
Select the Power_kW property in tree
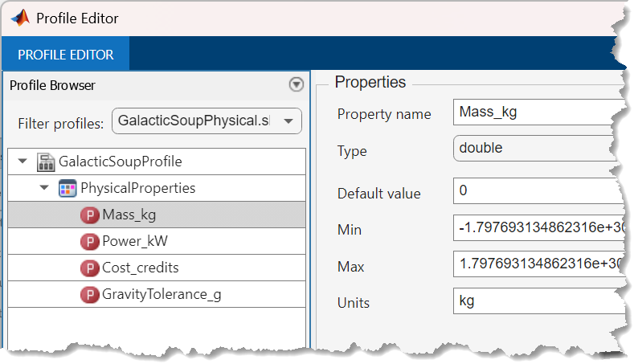135,241
